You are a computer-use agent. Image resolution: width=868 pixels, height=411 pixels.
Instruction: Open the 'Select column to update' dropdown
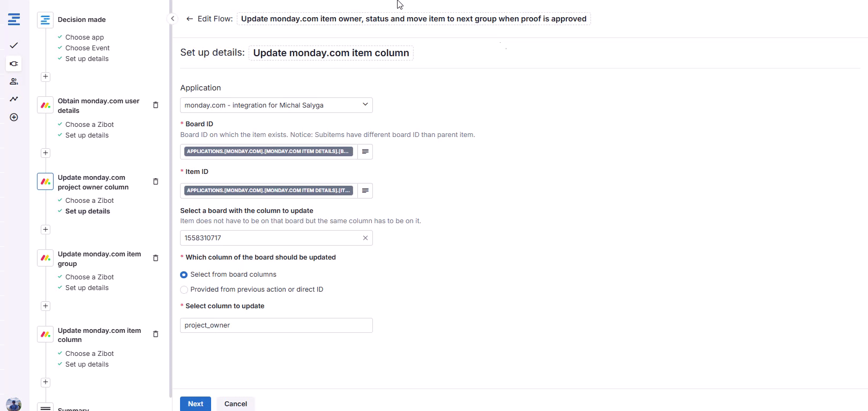[276, 325]
